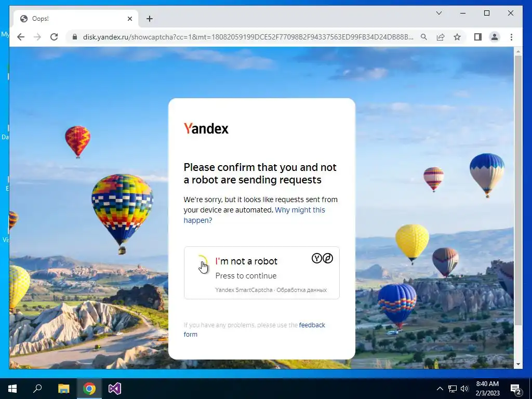Click the Yandex SmartCaptcha caption
The height and width of the screenshot is (399, 532).
pos(244,290)
